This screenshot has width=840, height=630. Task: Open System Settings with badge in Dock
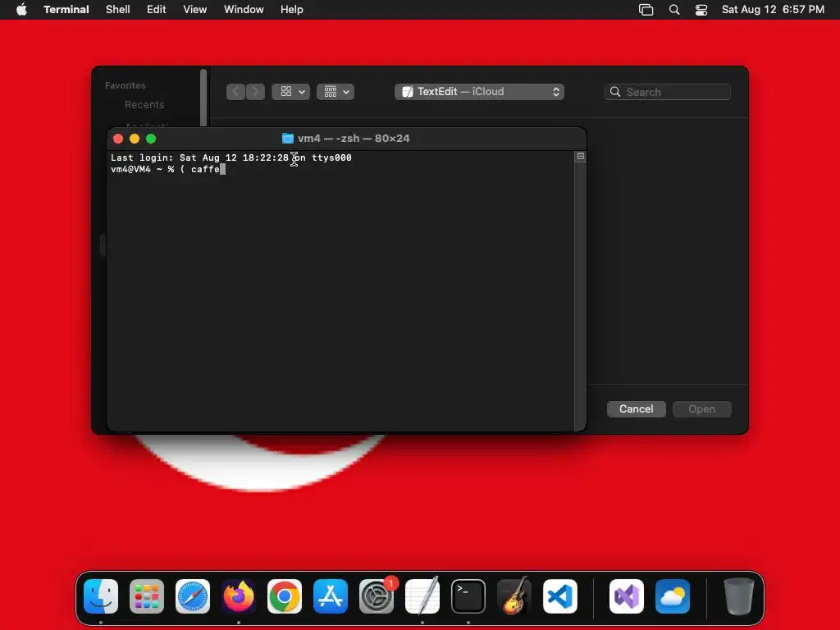pyautogui.click(x=377, y=596)
